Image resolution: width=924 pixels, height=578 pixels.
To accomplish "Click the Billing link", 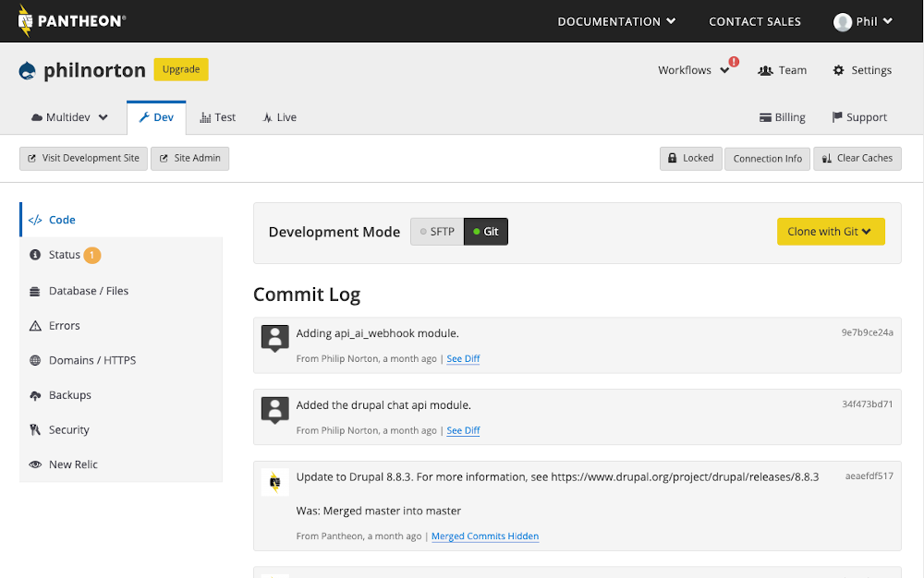I will 783,117.
